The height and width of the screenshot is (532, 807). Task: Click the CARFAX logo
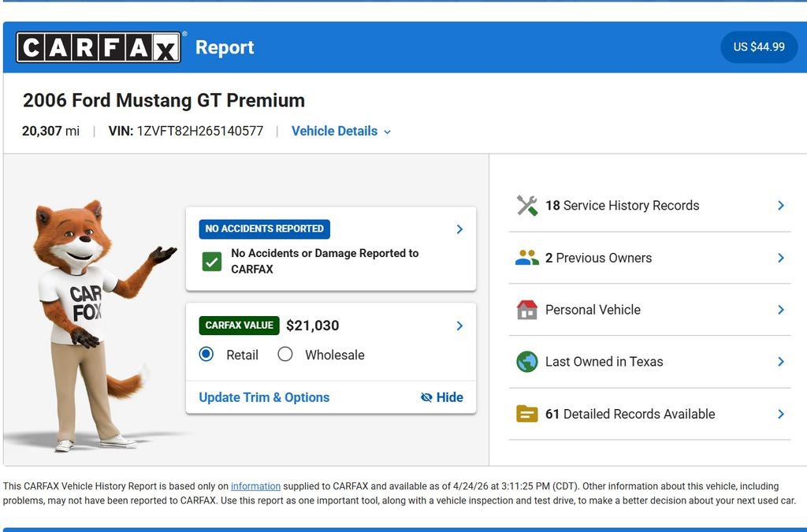[x=99, y=47]
